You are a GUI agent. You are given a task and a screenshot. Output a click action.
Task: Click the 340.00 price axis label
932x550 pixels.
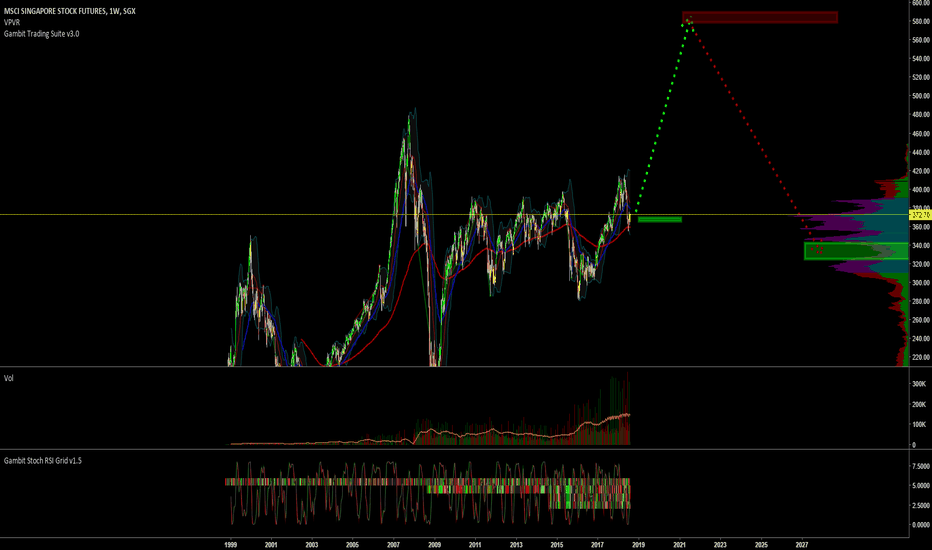point(921,246)
